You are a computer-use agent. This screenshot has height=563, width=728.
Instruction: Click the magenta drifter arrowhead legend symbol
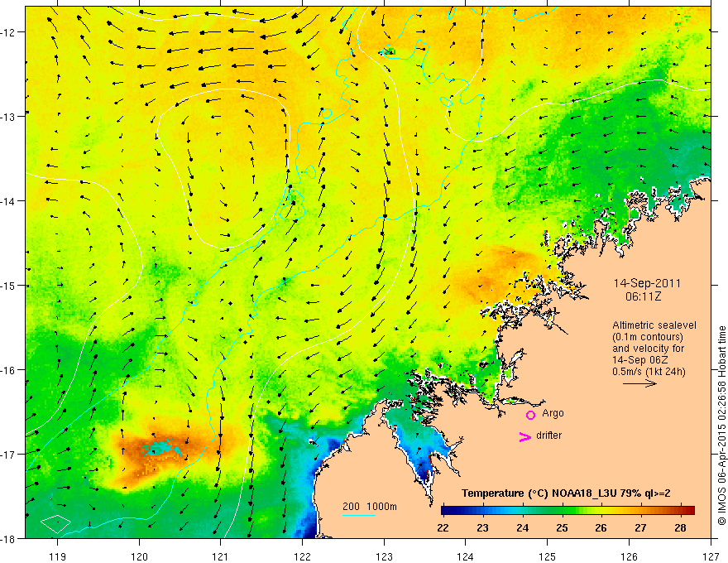(x=525, y=436)
